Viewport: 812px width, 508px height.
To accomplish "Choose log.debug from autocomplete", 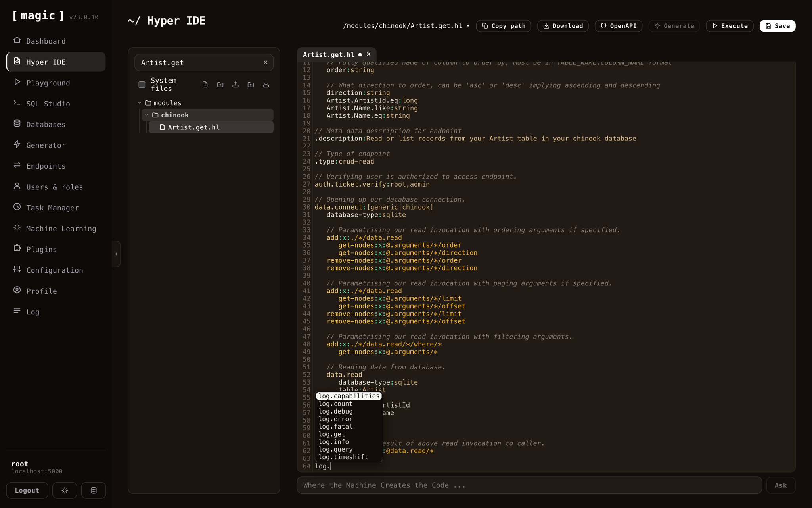I will click(349, 411).
